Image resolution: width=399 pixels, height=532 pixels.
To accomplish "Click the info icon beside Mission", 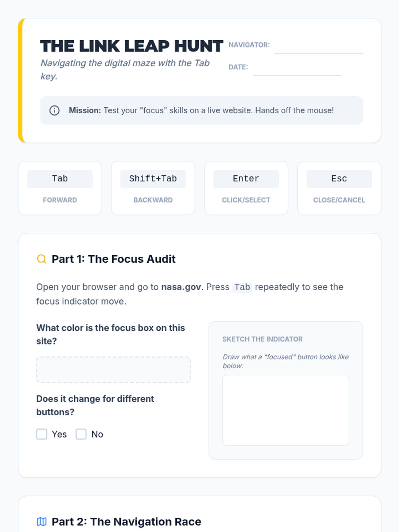I will pos(55,110).
